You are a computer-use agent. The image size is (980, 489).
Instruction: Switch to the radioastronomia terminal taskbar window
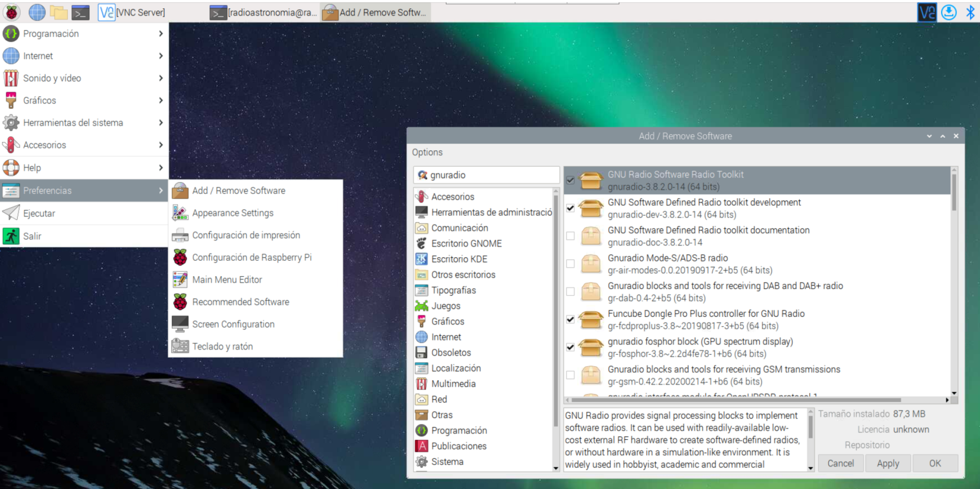click(264, 12)
